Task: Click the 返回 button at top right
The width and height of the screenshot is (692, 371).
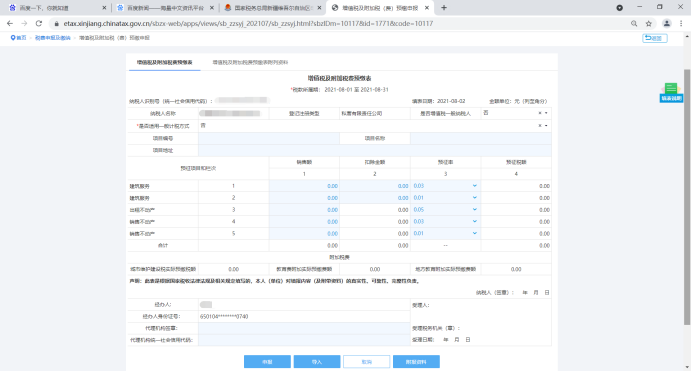Action: [x=654, y=38]
